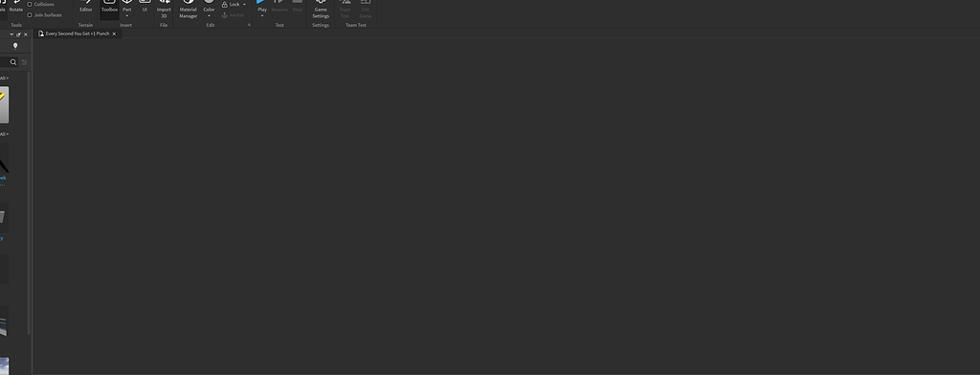Screen dimensions: 980x375
Task: Close the Toolbox side panel
Action: pos(26,34)
